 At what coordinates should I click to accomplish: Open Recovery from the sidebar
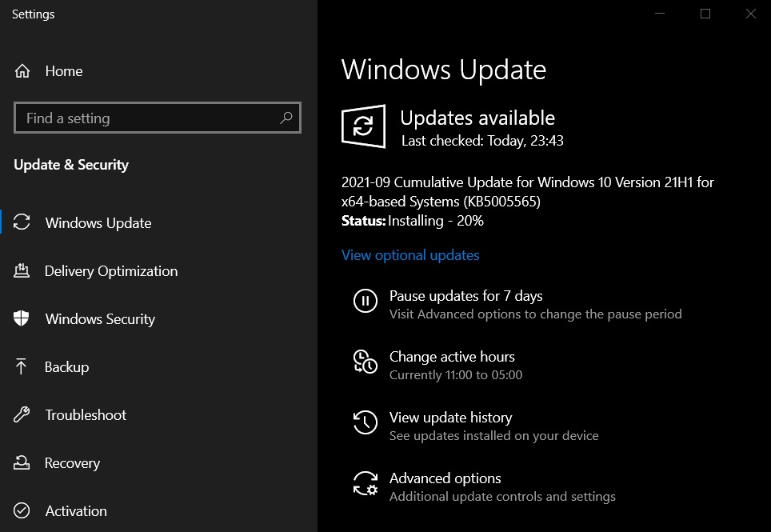pos(72,462)
